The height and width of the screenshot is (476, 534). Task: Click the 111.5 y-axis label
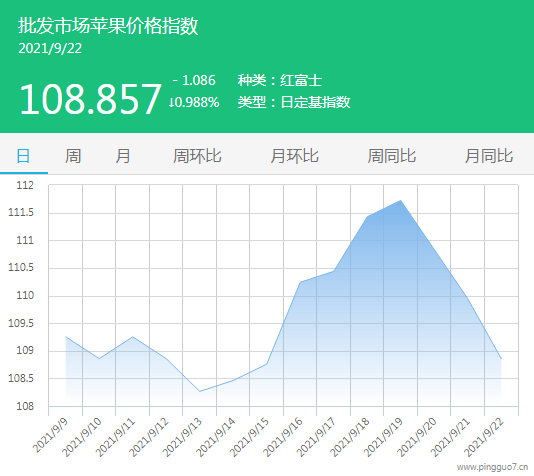click(x=21, y=212)
